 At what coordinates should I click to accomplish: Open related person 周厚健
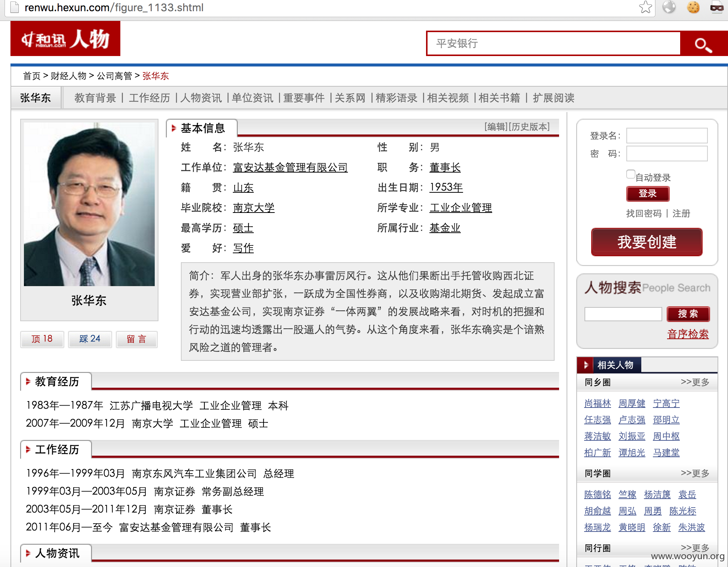click(632, 403)
